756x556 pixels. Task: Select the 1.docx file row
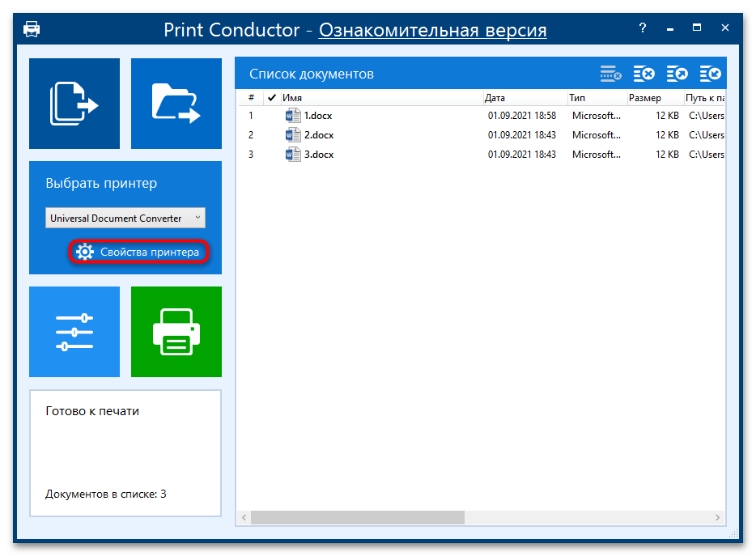pyautogui.click(x=482, y=116)
